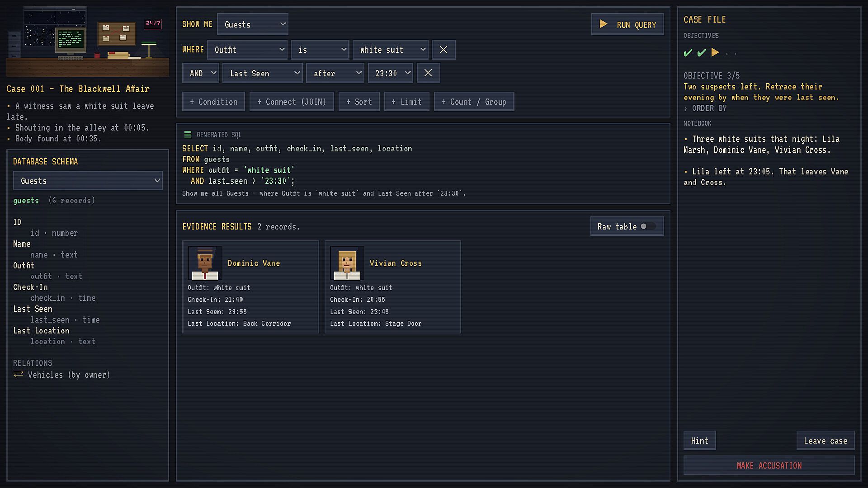Change the AND connector dropdown

pos(201,73)
